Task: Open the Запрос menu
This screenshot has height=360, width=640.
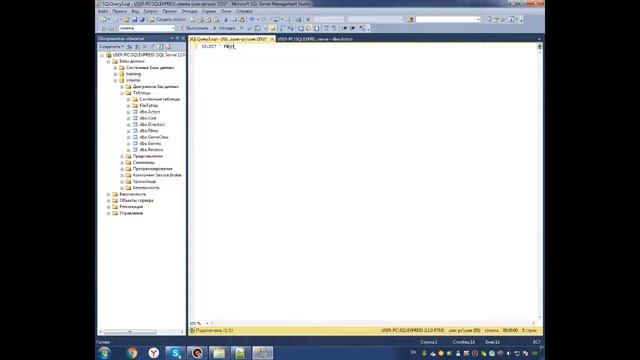Action: 151,11
